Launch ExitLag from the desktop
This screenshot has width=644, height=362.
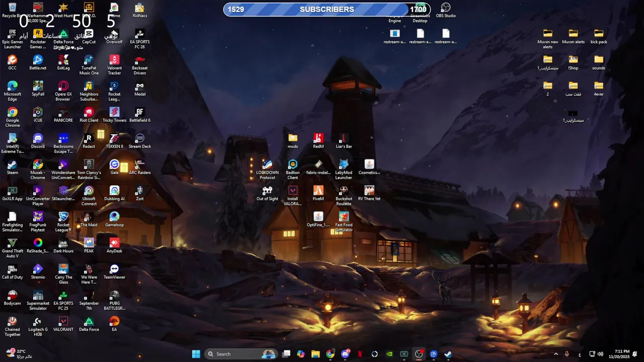63,63
